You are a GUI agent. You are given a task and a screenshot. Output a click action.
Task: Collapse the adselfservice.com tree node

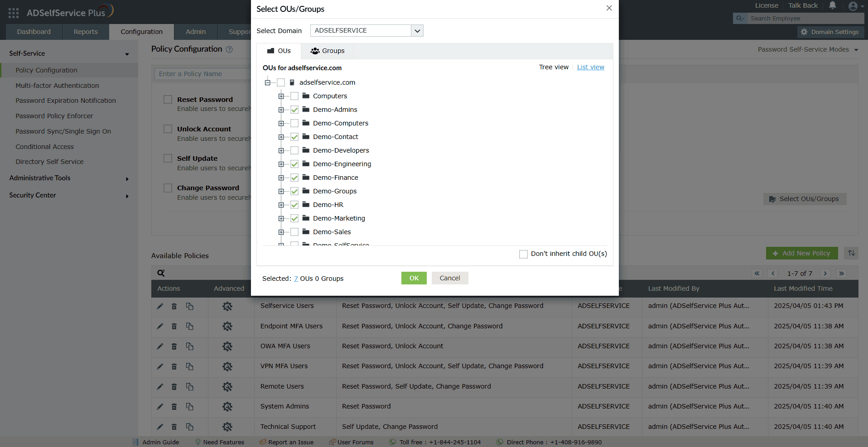click(268, 82)
